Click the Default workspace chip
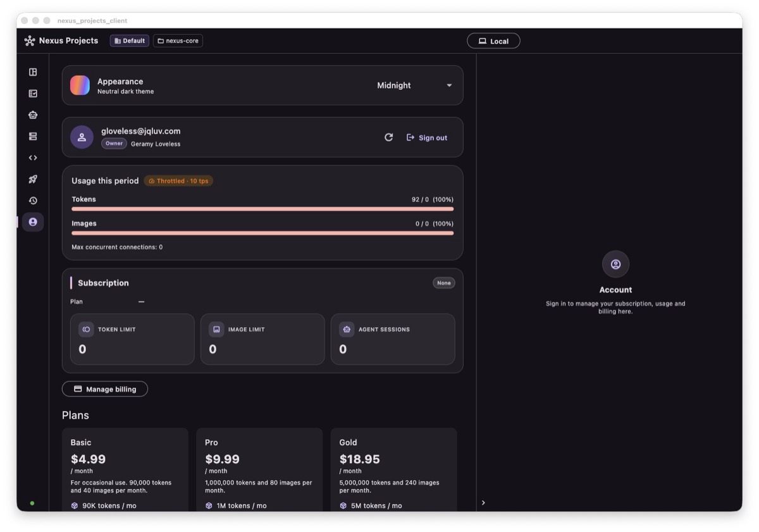The height and width of the screenshot is (532, 759). (x=130, y=40)
